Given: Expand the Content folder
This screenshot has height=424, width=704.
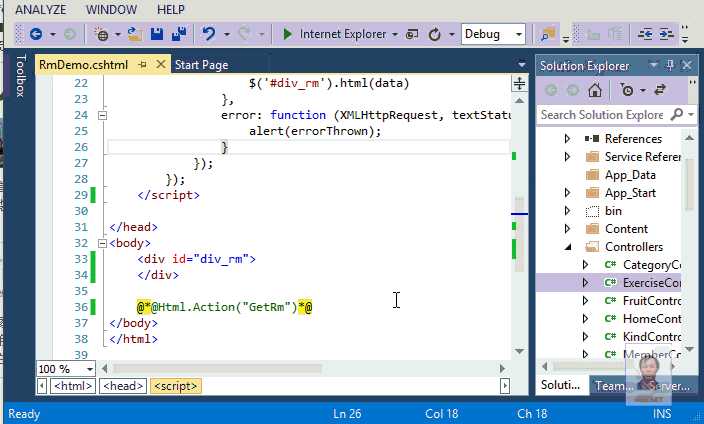Looking at the screenshot, I should [x=567, y=229].
